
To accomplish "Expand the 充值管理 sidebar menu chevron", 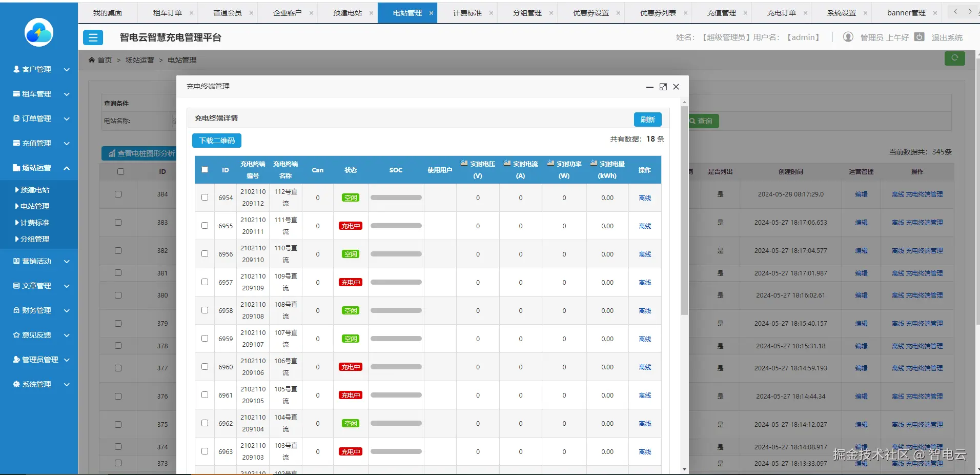I will (x=67, y=143).
